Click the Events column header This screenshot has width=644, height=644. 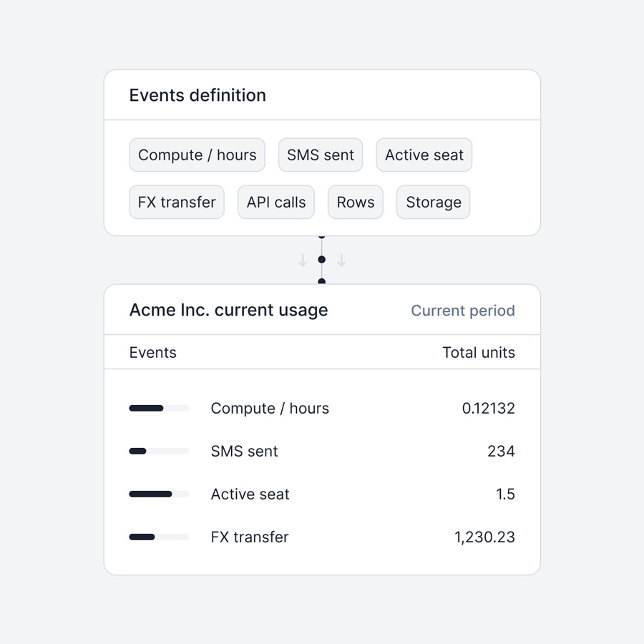(152, 353)
